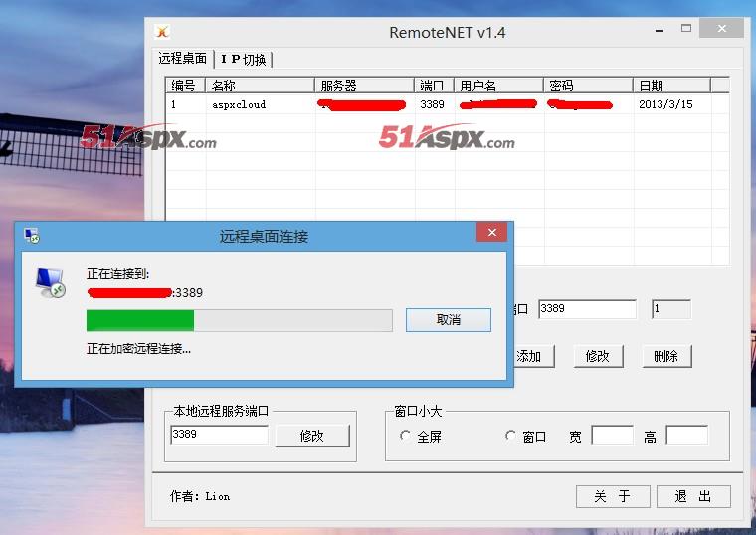This screenshot has width=756, height=535.
Task: Click the Remote Desktop Connection dialog title icon
Action: pos(32,236)
